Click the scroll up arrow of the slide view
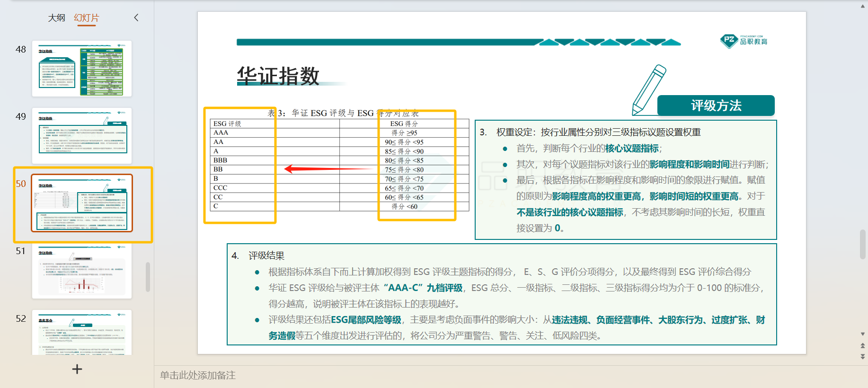This screenshot has height=388, width=868. [x=863, y=6]
